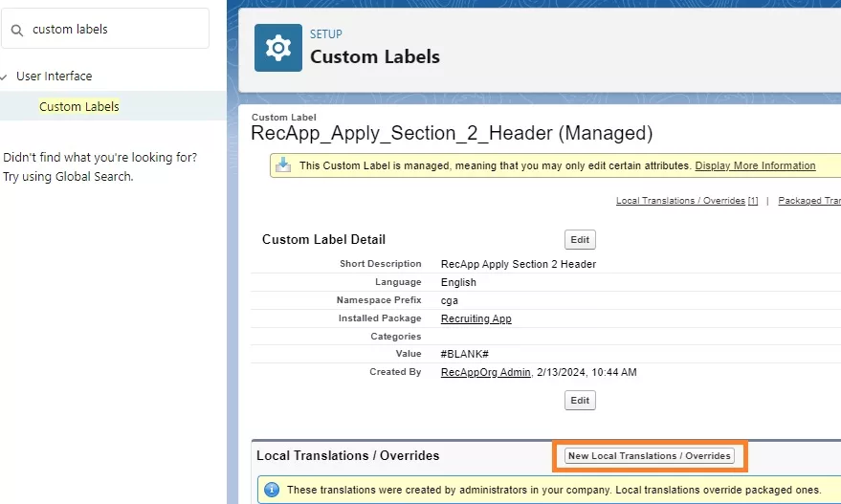This screenshot has width=841, height=504.
Task: Click the Custom Labels page title
Action: (x=374, y=56)
